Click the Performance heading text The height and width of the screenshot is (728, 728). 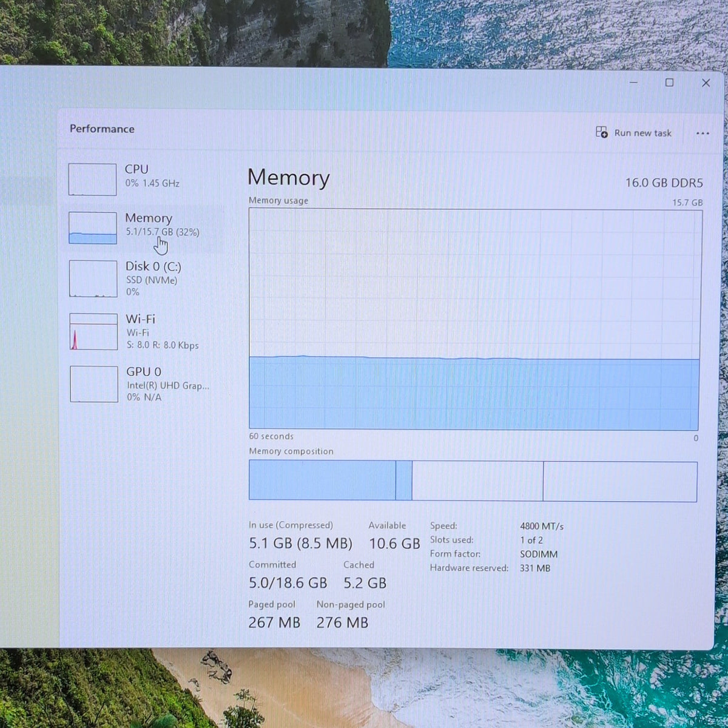click(102, 129)
